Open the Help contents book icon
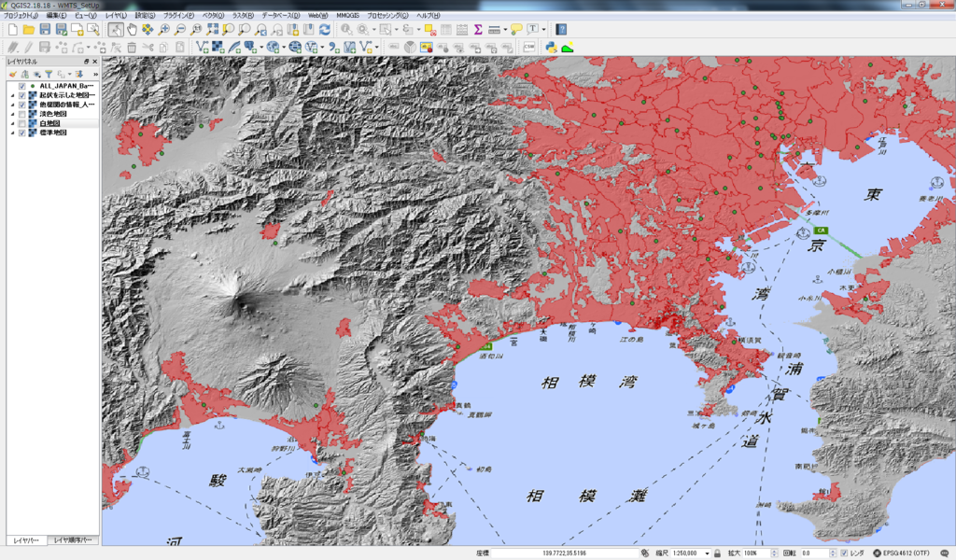Viewport: 956px width, 560px height. pyautogui.click(x=561, y=29)
